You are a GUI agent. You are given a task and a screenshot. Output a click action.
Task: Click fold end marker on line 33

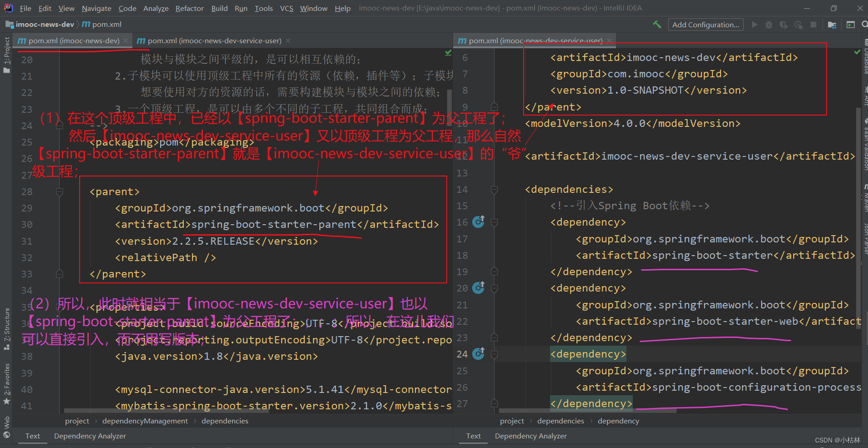[x=60, y=274]
